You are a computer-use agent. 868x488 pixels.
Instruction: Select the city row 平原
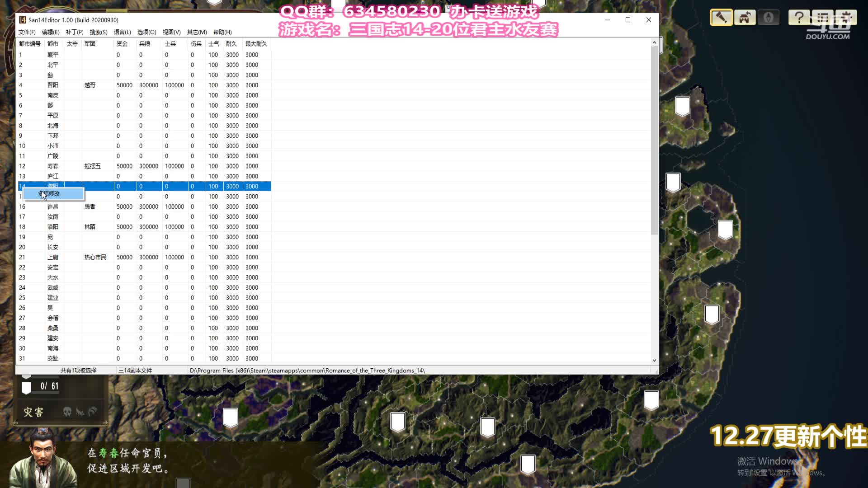tap(145, 115)
